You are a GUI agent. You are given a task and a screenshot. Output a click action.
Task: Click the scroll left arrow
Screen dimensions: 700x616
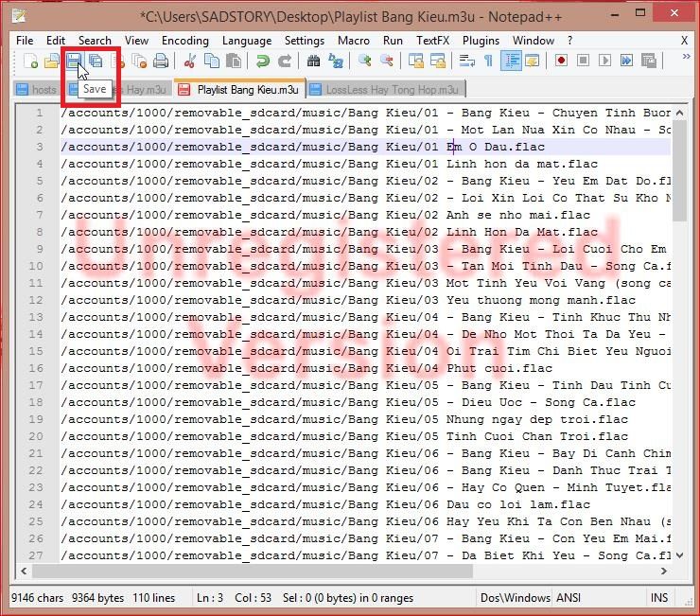24,571
